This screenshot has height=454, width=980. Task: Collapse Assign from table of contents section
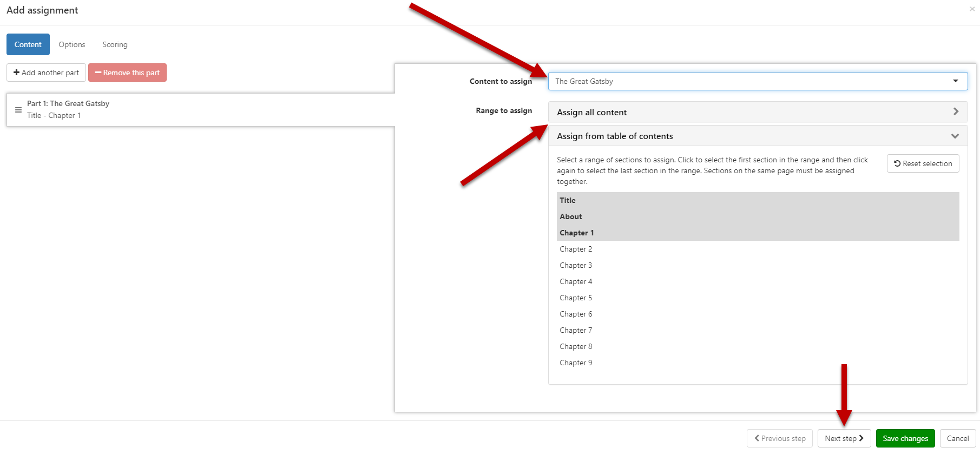pyautogui.click(x=758, y=136)
